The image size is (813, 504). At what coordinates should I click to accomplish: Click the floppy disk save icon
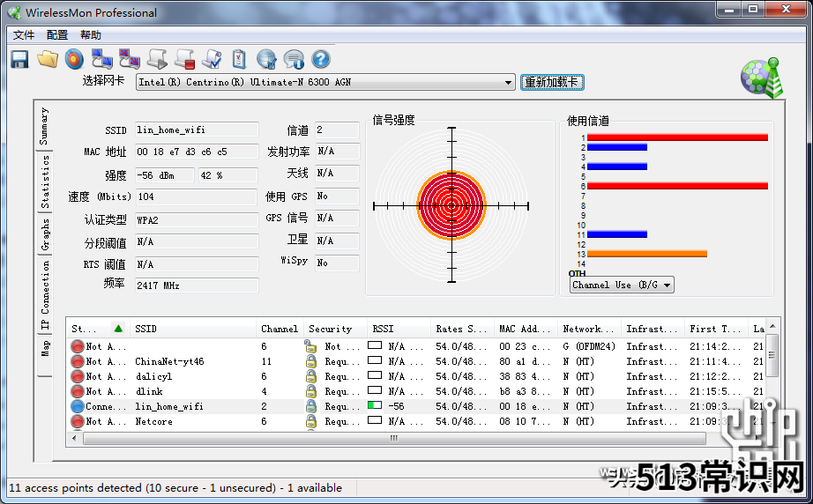click(19, 60)
